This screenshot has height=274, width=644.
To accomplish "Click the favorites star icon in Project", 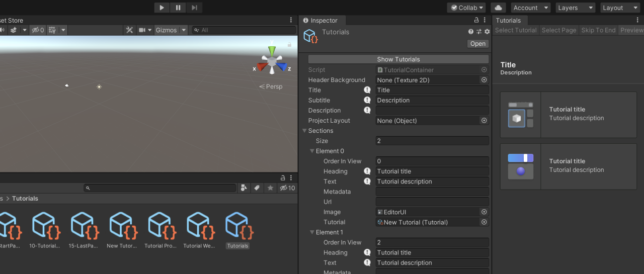I will coord(270,188).
